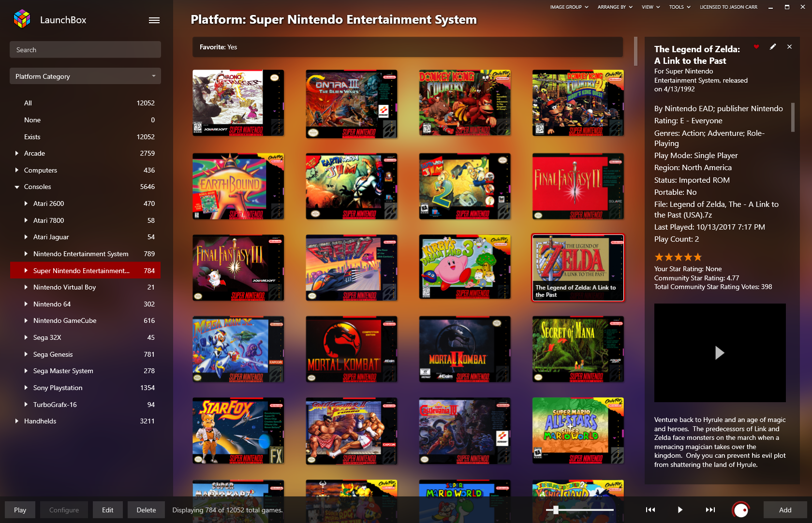Viewport: 812px width, 523px height.
Task: Select the Mega Man X box art
Action: click(x=238, y=349)
